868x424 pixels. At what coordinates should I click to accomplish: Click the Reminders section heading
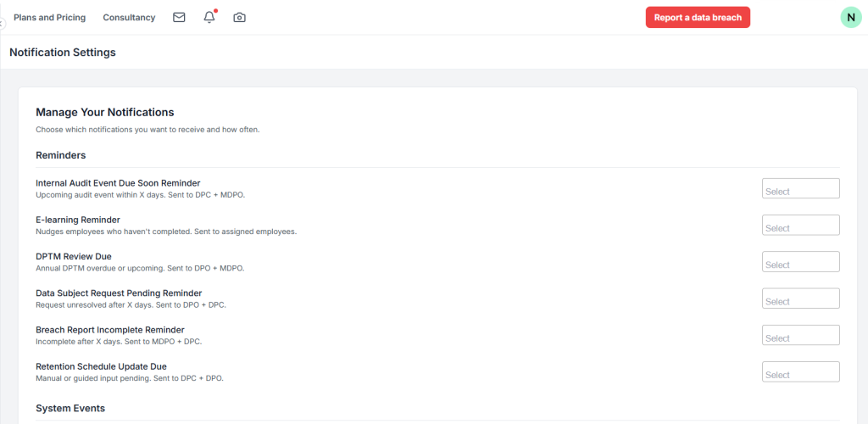(x=60, y=155)
